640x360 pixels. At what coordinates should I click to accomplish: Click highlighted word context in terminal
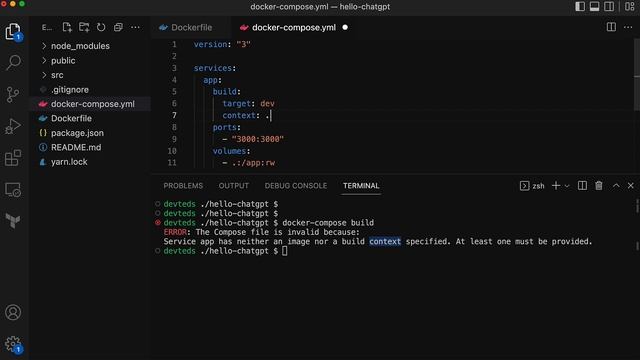[x=385, y=242]
